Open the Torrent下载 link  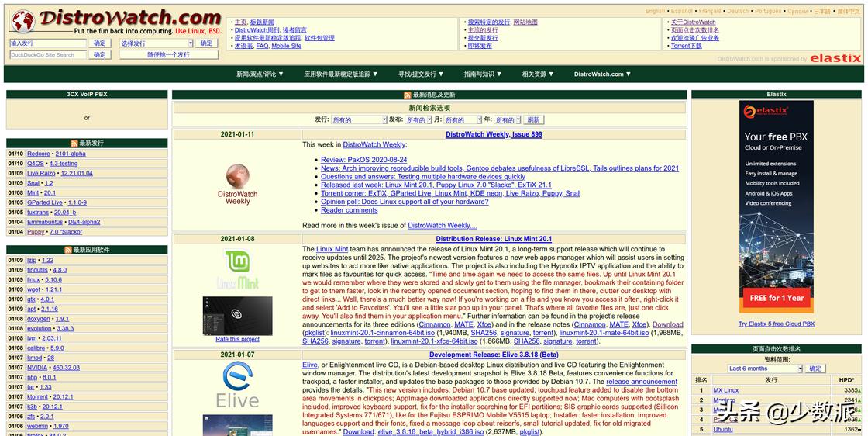[x=687, y=46]
